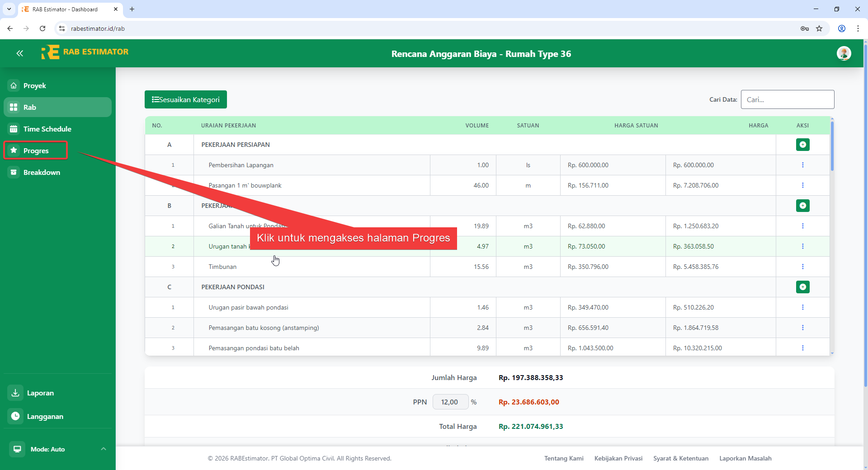Select Langganan via the clock icon
The width and height of the screenshot is (868, 470).
[x=15, y=416]
